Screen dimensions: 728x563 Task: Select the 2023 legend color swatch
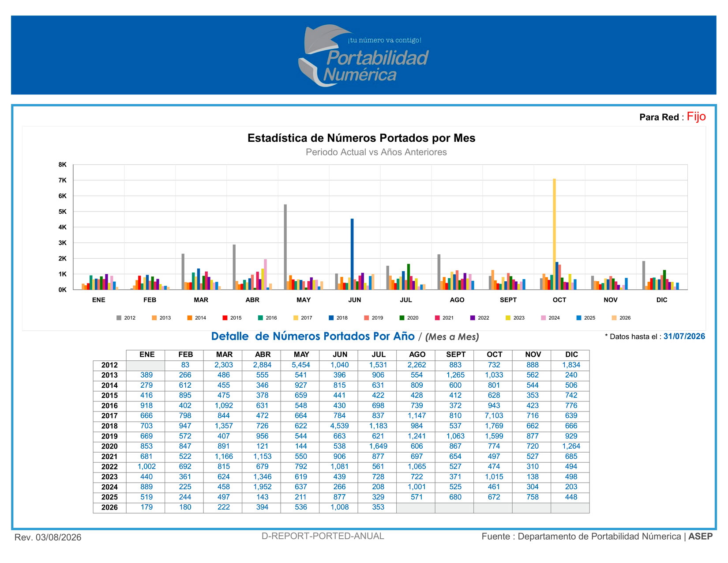[508, 318]
